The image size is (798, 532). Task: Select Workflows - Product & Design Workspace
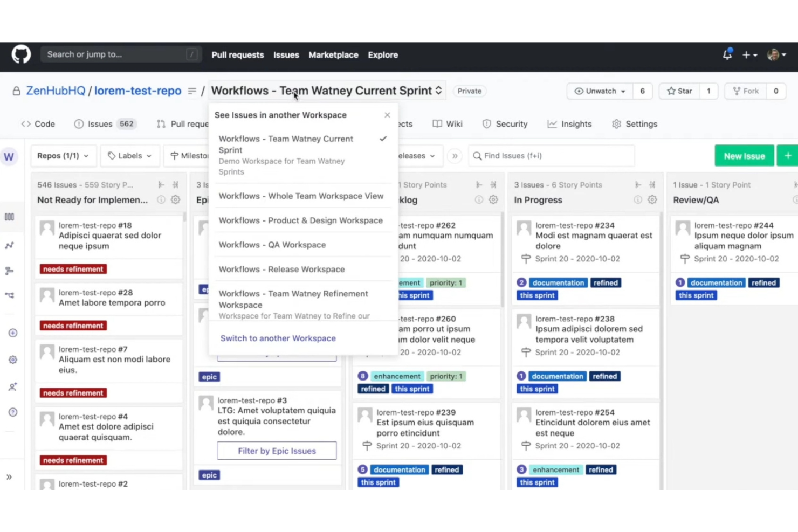click(x=302, y=220)
